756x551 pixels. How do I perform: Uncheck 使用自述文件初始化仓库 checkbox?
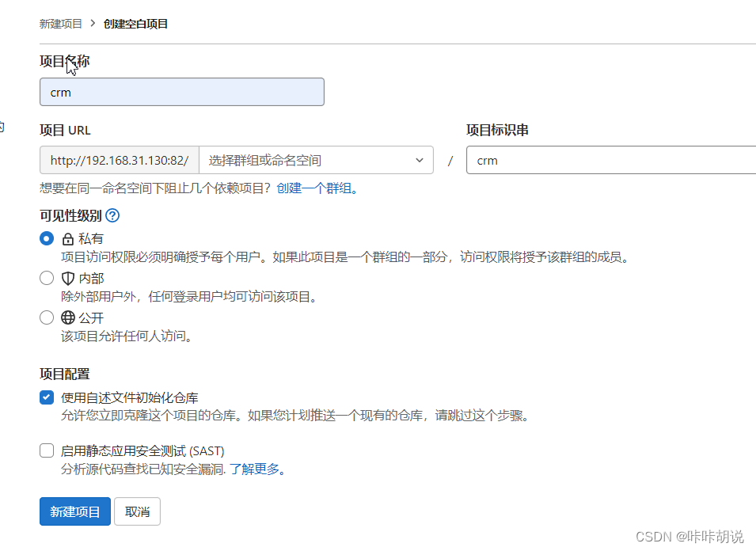(47, 397)
